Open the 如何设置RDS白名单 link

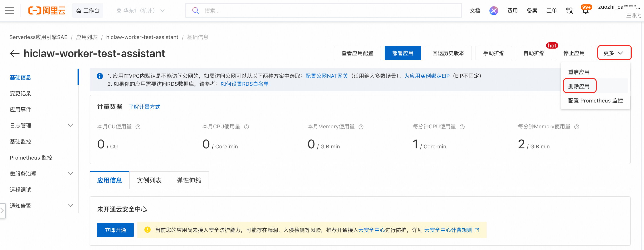244,84
